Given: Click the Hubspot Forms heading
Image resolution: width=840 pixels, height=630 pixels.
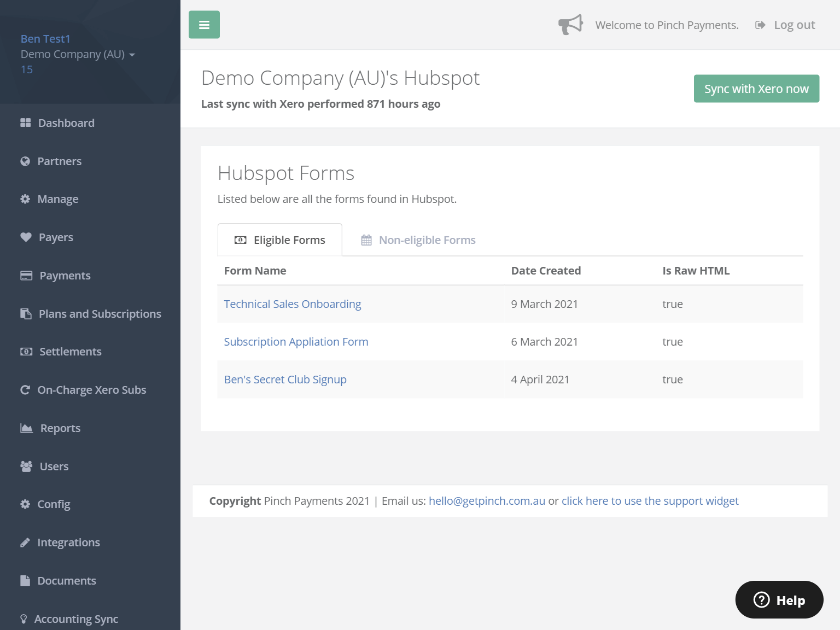Looking at the screenshot, I should tap(286, 173).
